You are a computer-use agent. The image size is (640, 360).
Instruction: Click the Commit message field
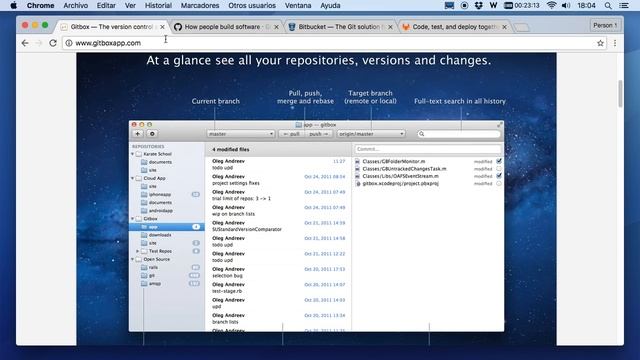(428, 149)
